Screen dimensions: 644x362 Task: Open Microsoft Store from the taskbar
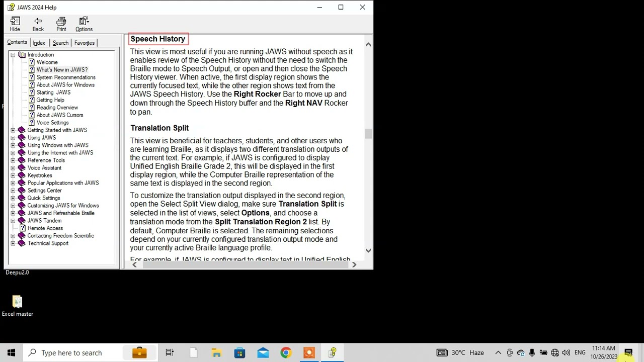[x=239, y=353]
